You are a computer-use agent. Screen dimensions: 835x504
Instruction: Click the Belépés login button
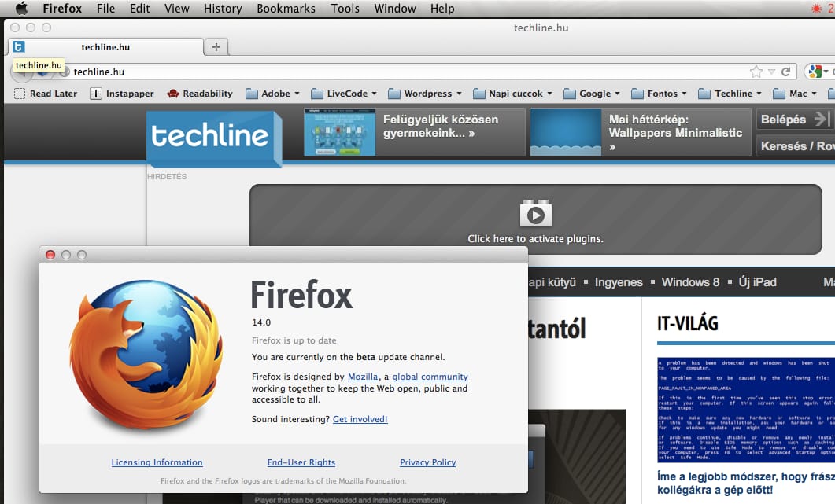[796, 120]
